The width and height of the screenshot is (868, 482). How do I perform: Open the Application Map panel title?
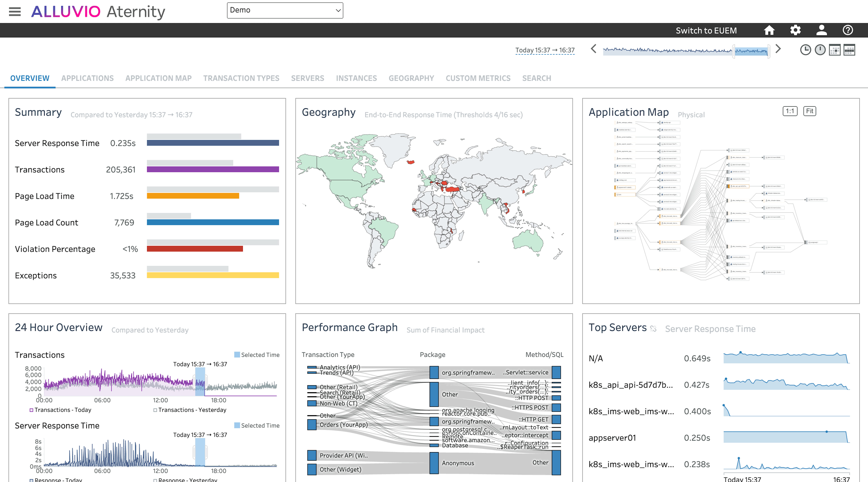tap(628, 112)
